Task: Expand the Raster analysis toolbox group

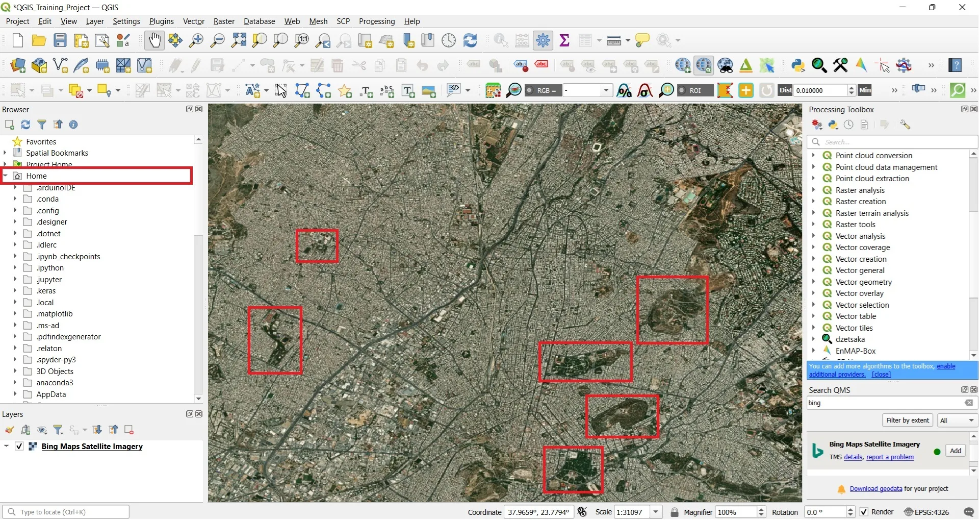Action: [x=814, y=190]
